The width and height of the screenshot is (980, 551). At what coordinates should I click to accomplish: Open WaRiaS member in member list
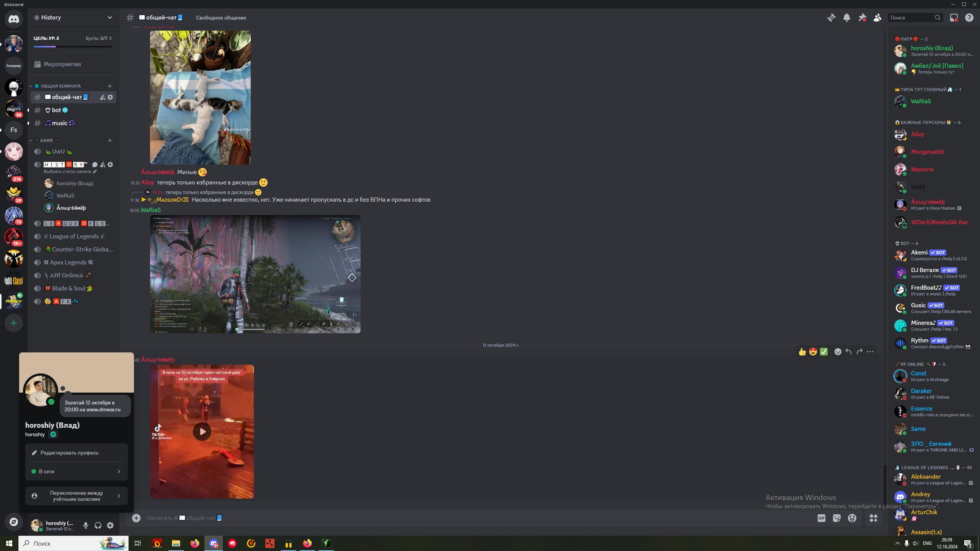932,101
